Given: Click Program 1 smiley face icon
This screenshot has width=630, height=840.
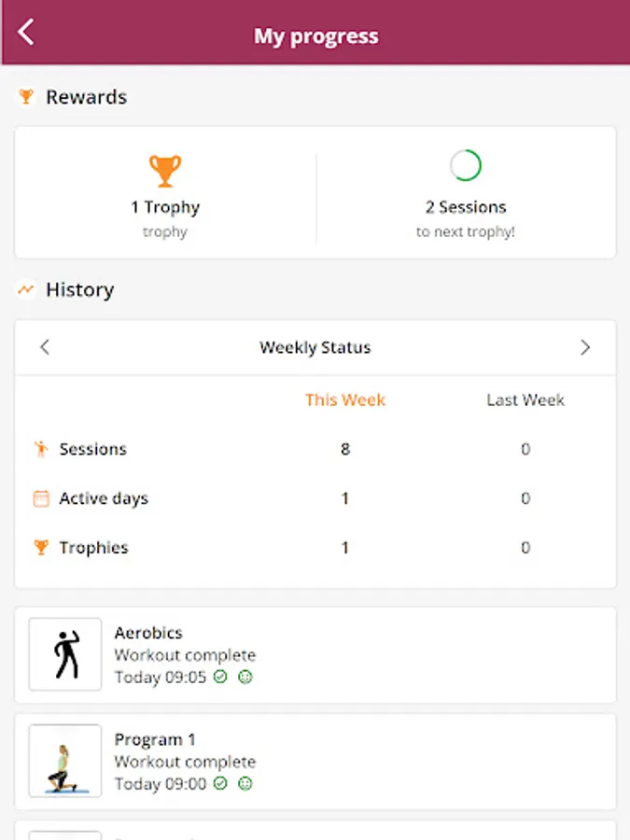Looking at the screenshot, I should click(245, 784).
